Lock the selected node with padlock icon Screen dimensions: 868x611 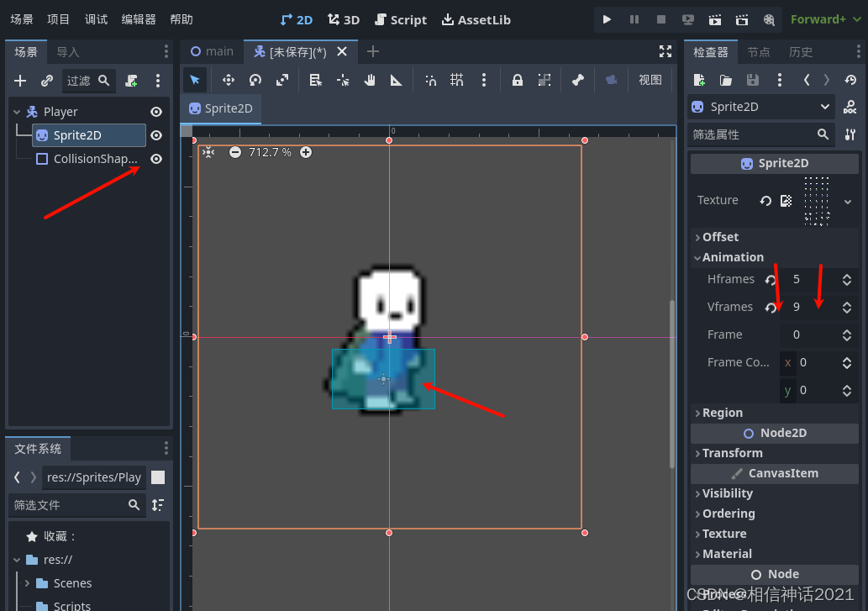click(x=517, y=80)
